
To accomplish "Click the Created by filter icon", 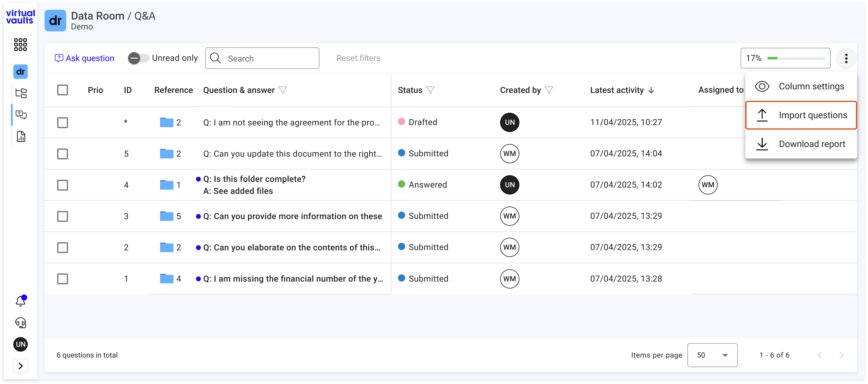I will [x=549, y=90].
